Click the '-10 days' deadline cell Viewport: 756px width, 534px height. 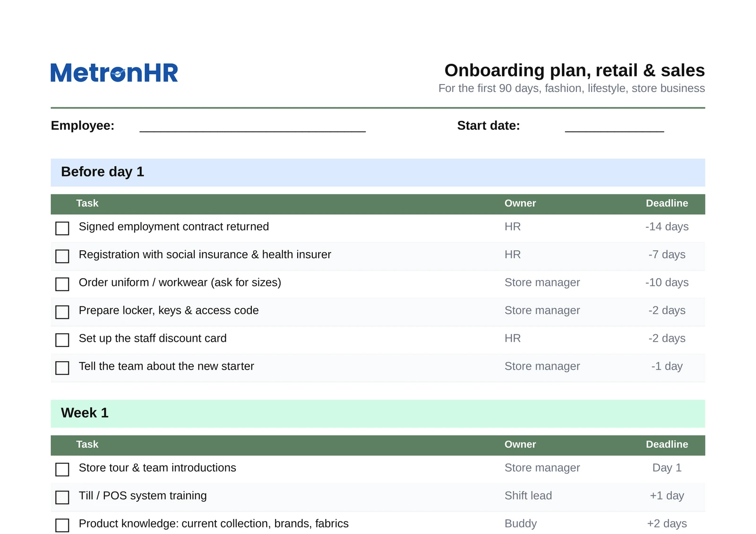tap(667, 282)
